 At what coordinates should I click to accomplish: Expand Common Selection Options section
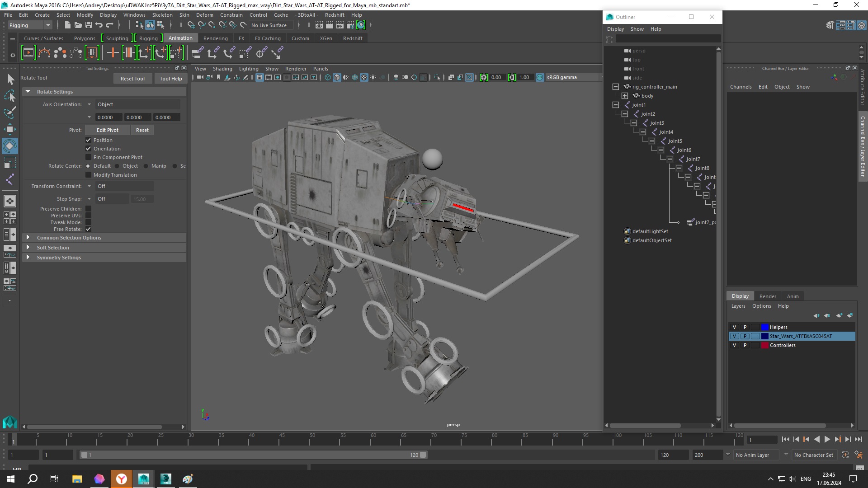click(28, 238)
